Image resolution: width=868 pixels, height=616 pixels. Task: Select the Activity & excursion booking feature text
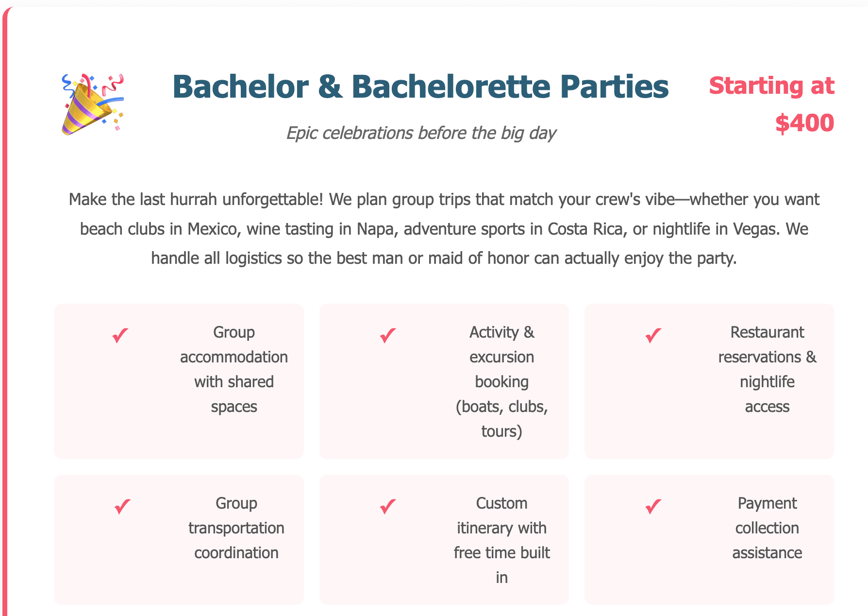501,382
